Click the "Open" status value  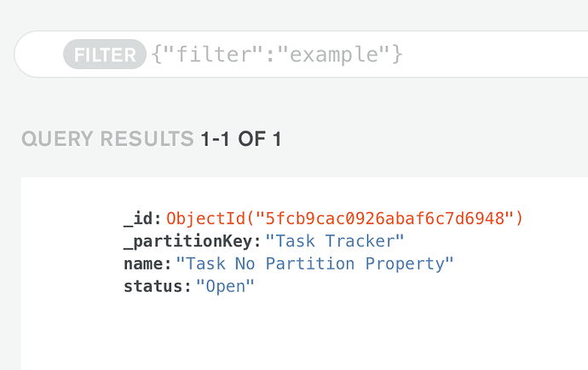tap(226, 286)
